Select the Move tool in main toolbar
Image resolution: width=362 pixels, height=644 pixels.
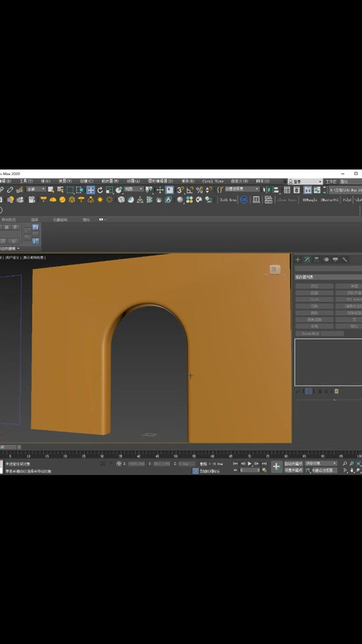coord(91,190)
